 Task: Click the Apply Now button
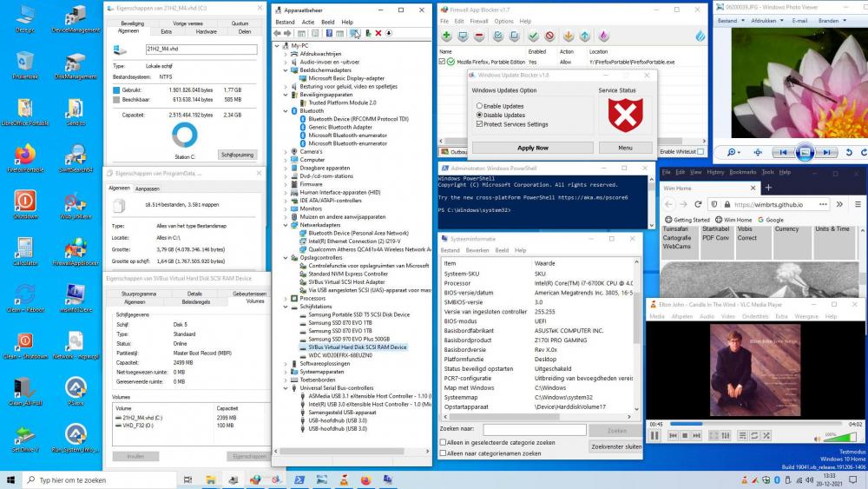(533, 148)
